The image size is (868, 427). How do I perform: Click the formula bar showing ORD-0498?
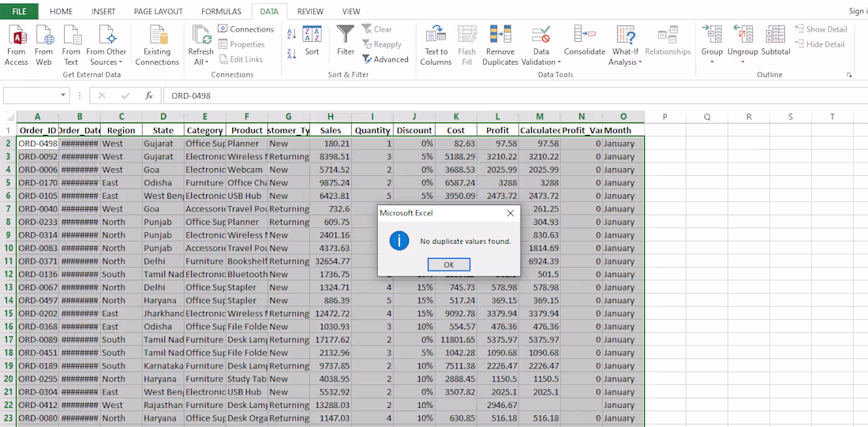[514, 96]
